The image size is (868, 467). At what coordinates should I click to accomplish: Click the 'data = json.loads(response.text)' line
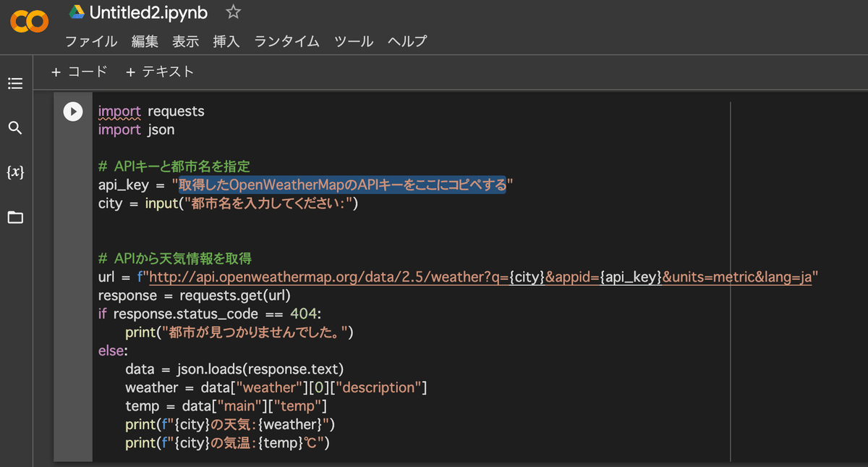pyautogui.click(x=234, y=369)
